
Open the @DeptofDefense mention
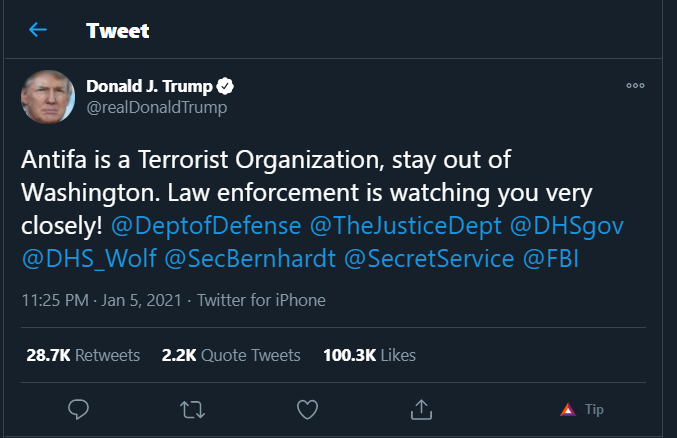click(x=206, y=226)
